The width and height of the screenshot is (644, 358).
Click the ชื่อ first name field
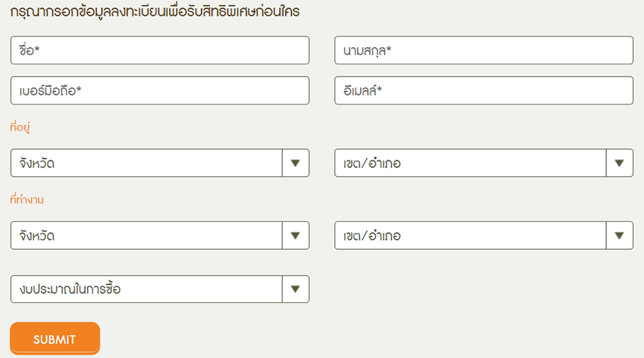pyautogui.click(x=160, y=51)
